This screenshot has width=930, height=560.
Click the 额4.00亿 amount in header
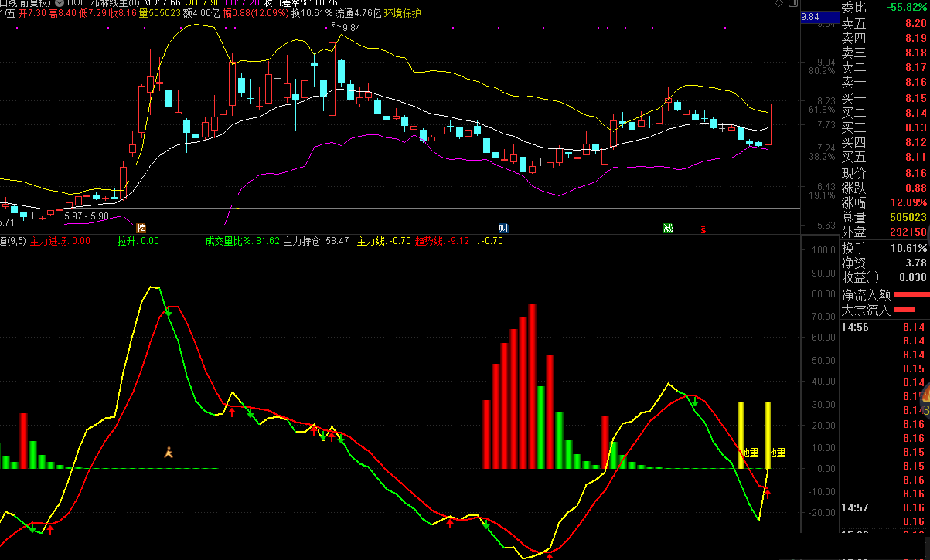203,13
